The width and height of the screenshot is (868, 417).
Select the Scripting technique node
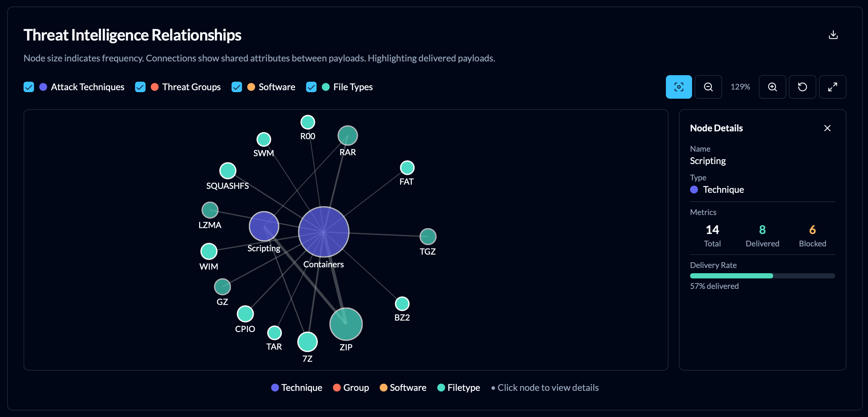point(264,226)
